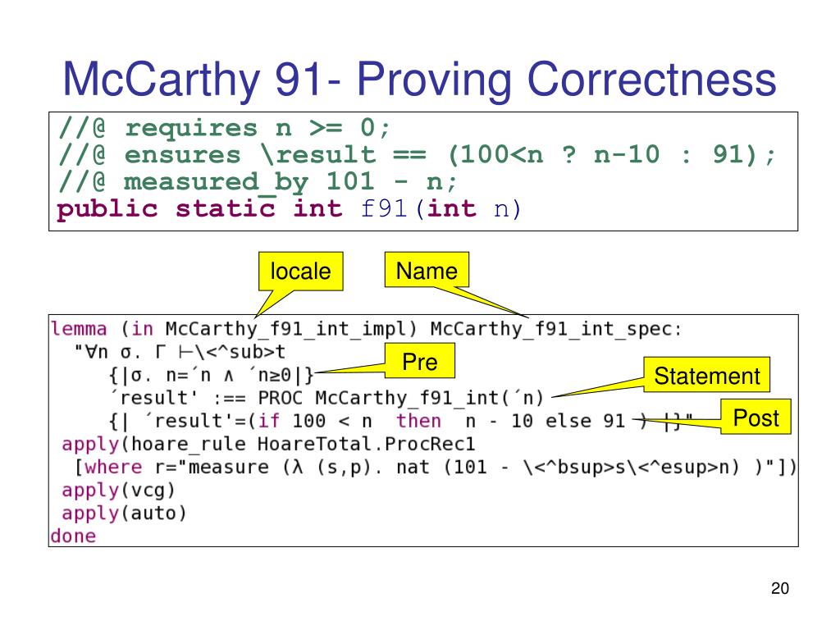Image resolution: width=840 pixels, height=630 pixels.
Task: Click the yellow 'locale' callout label
Action: (x=300, y=271)
